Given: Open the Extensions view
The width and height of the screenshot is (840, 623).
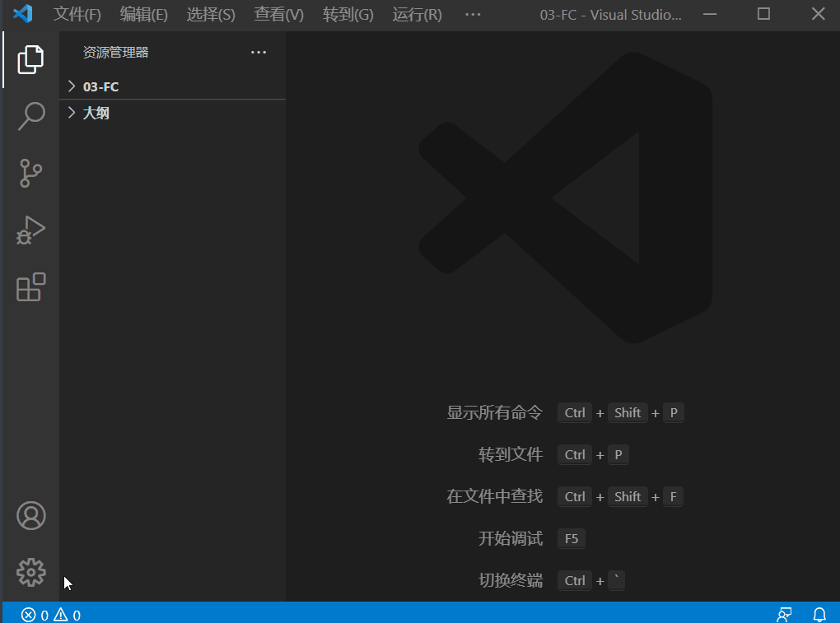Looking at the screenshot, I should coord(30,287).
